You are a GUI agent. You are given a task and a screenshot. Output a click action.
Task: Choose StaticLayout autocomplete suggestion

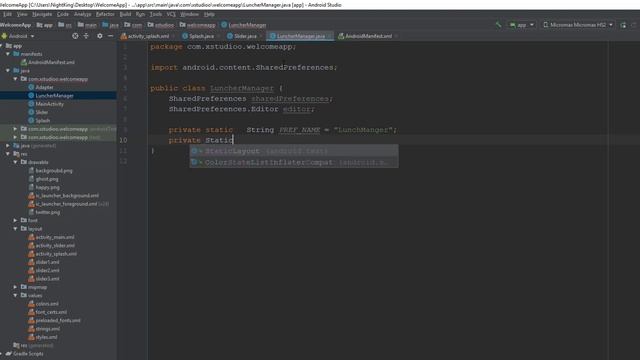[x=294, y=151]
